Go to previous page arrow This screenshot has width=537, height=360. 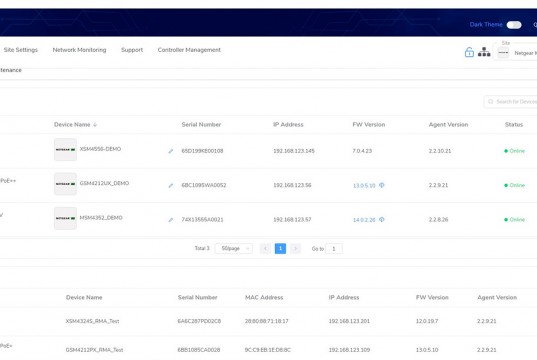265,248
